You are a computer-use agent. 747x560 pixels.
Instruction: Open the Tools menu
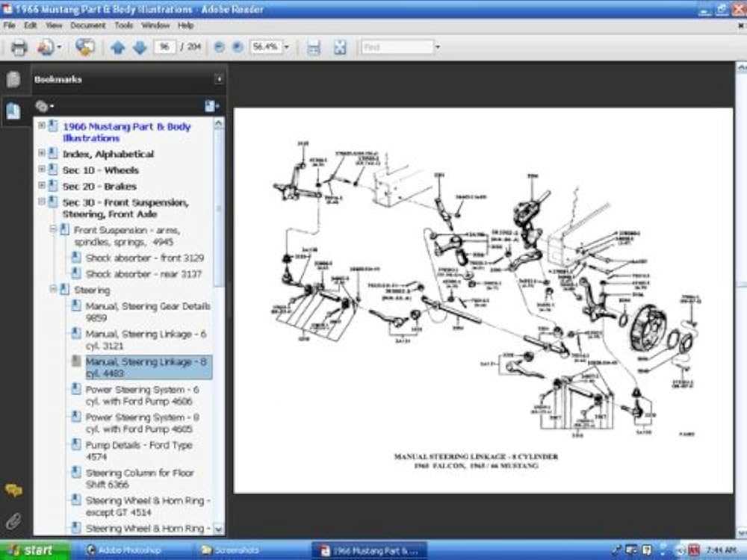pyautogui.click(x=124, y=25)
